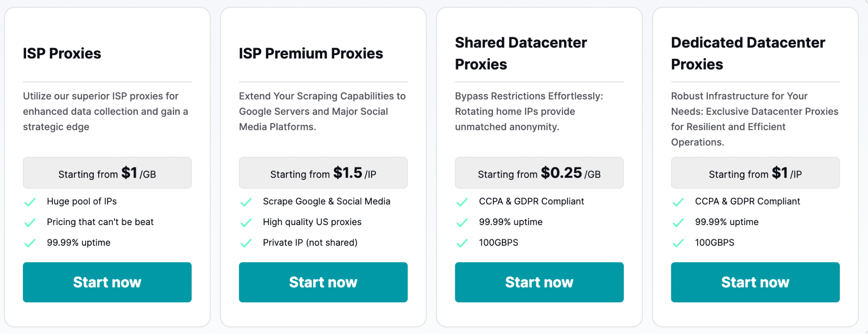This screenshot has height=334, width=868.
Task: Click checkmark by Dedicated Datacenter 99.99% uptime
Action: (x=679, y=223)
